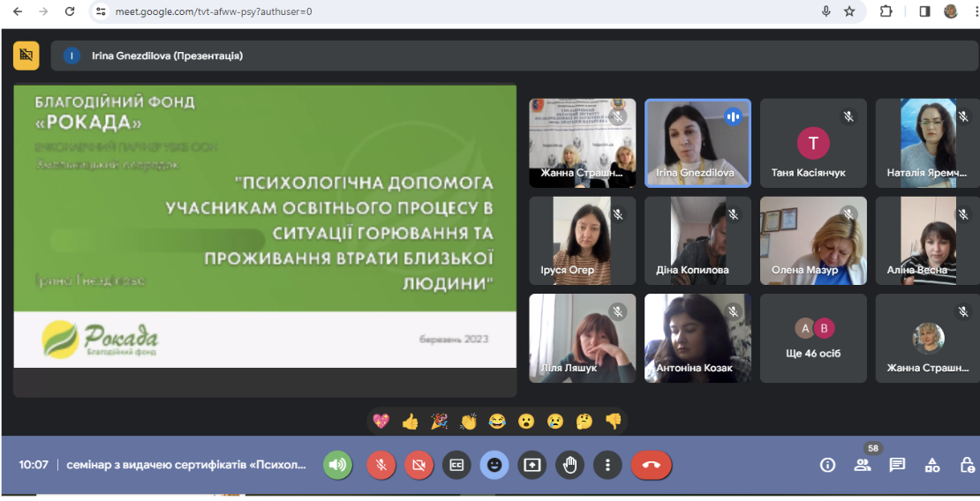
Task: Toggle the disabled camera button
Action: pyautogui.click(x=418, y=465)
